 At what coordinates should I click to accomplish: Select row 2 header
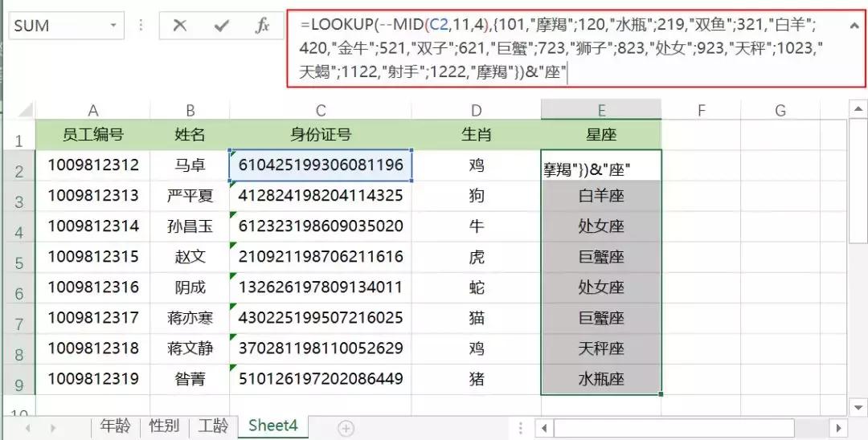[19, 166]
